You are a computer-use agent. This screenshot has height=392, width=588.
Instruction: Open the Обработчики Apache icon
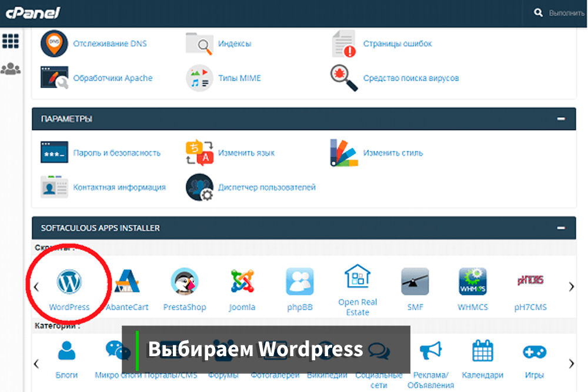pos(54,78)
